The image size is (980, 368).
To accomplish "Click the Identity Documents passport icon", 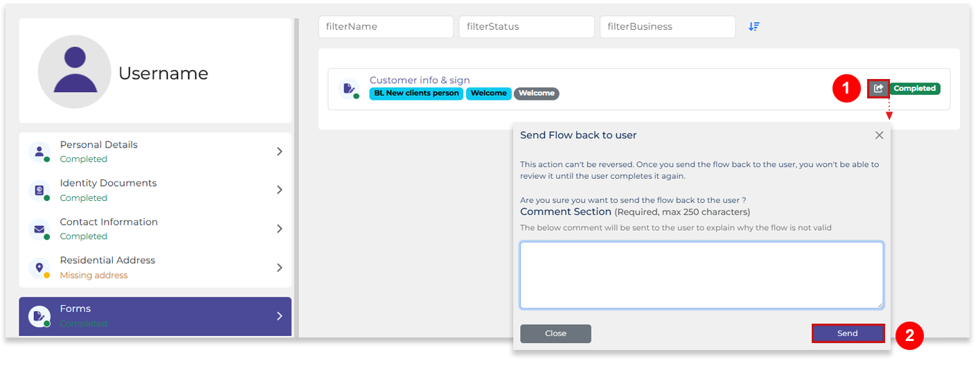I will click(x=39, y=191).
